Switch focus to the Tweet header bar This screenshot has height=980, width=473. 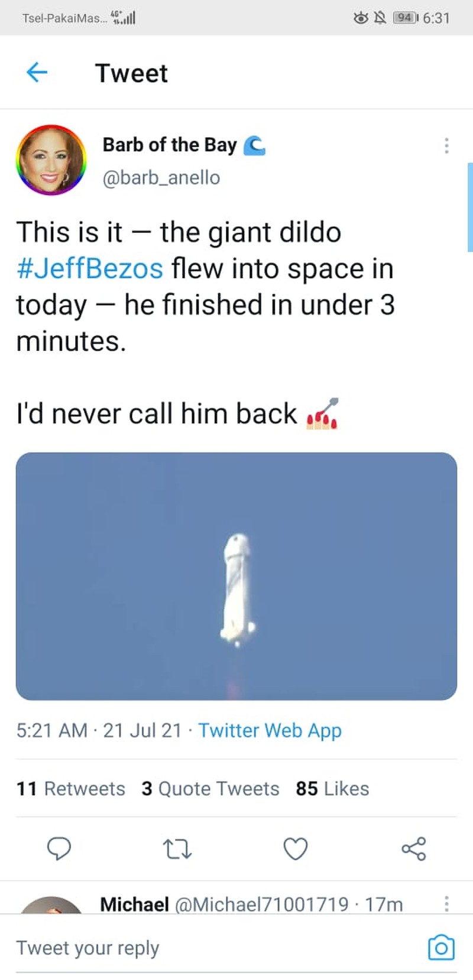131,72
